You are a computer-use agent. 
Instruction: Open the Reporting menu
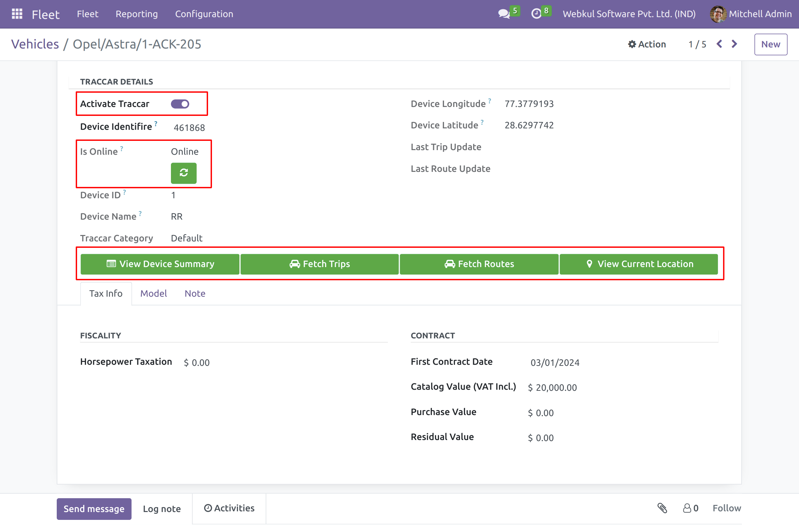point(136,14)
